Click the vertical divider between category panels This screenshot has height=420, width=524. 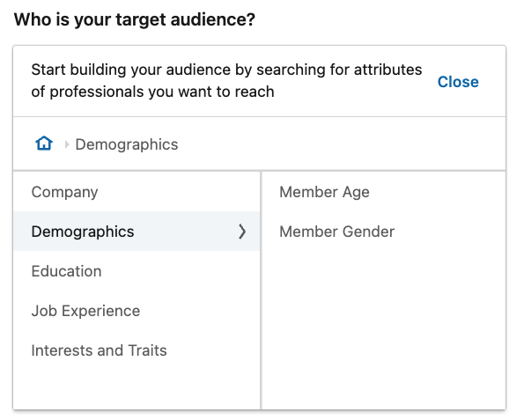[x=261, y=291]
